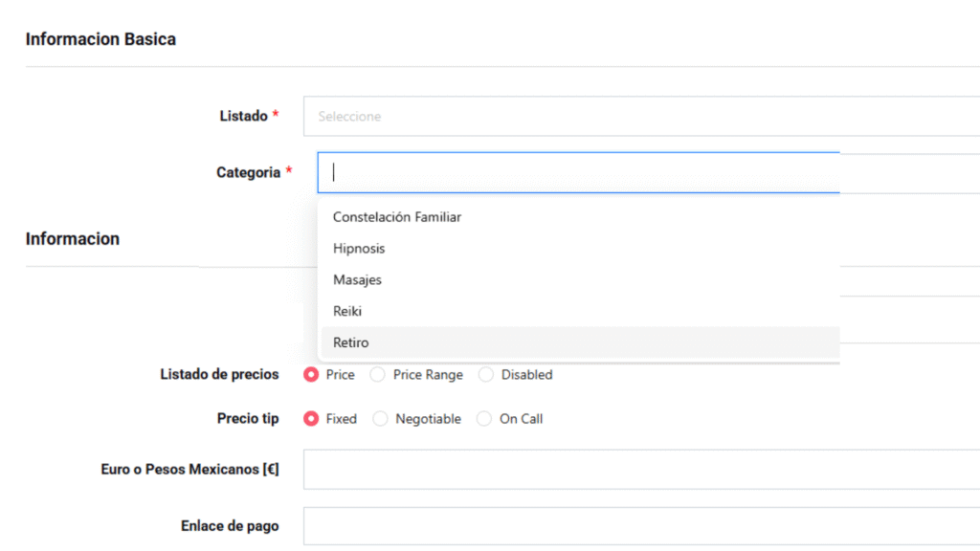Screen dimensions: 980x551
Task: Choose Retiro in the category list
Action: (350, 342)
